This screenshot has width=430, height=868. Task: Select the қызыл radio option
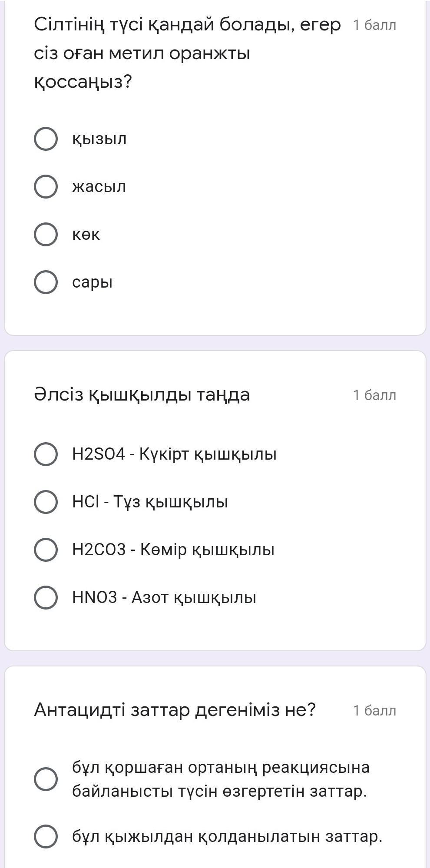(46, 139)
